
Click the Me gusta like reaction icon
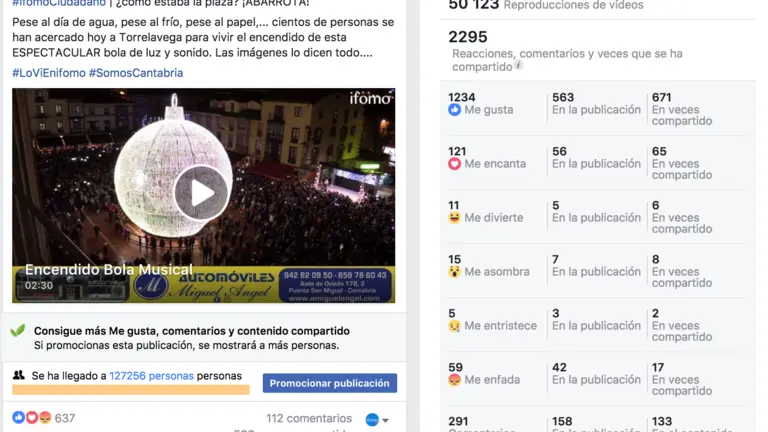click(x=455, y=110)
